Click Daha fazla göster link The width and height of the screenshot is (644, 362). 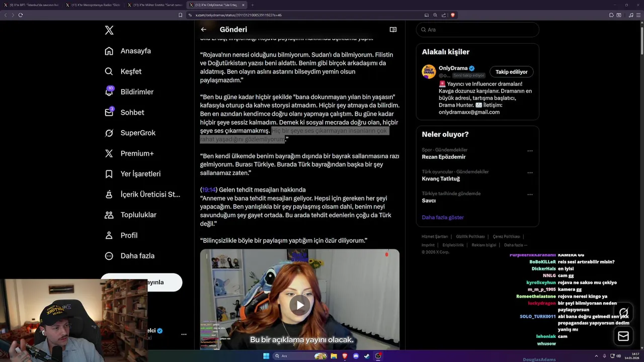click(443, 217)
